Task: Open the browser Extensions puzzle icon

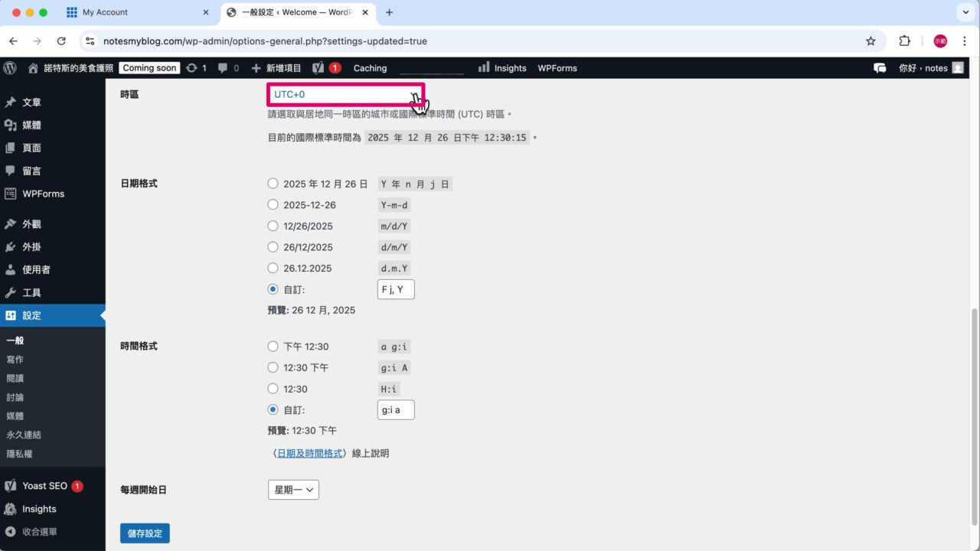Action: (x=904, y=41)
